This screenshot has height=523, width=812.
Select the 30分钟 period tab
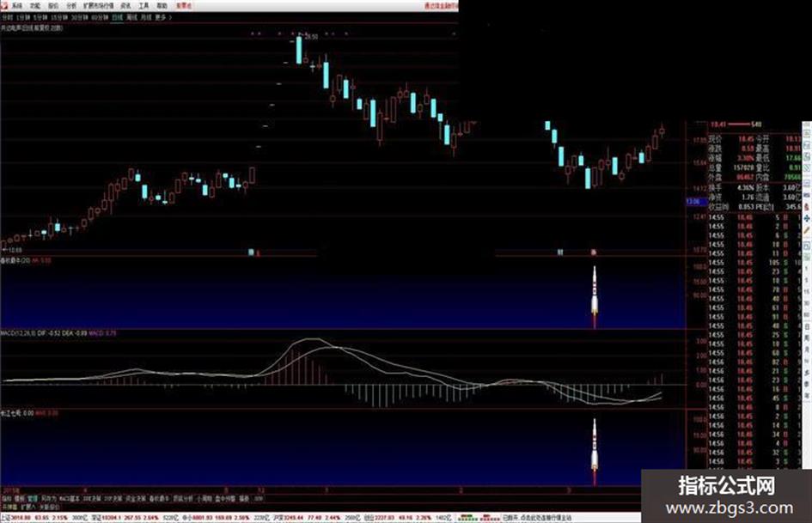[x=79, y=17]
